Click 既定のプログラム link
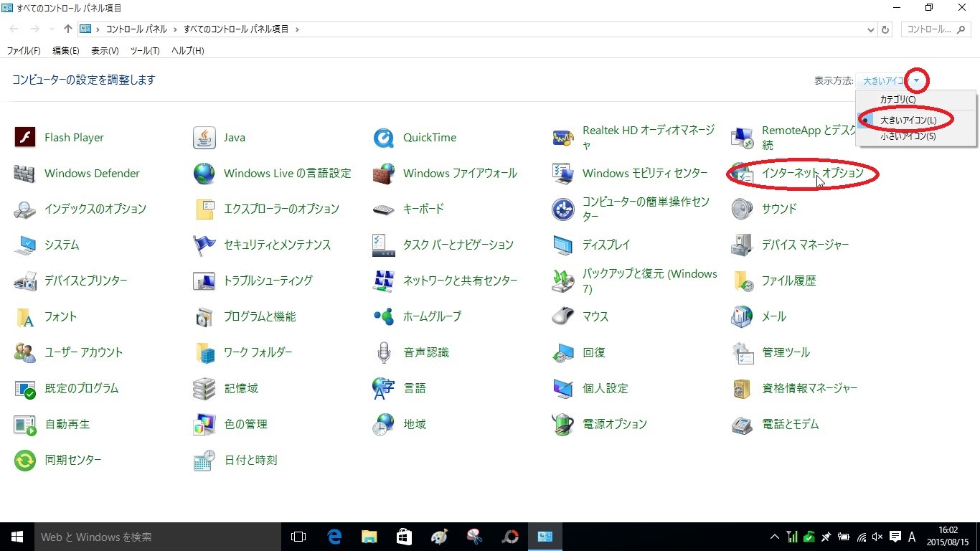 [81, 388]
